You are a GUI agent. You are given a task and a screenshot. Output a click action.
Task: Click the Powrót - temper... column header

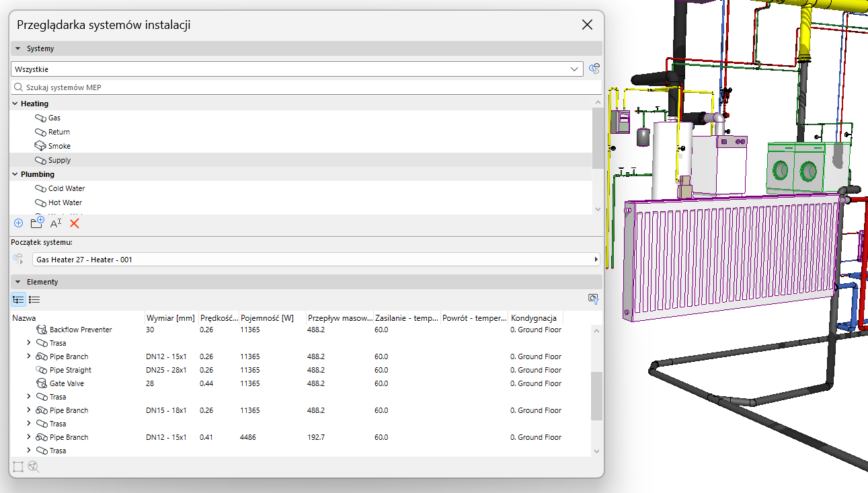point(474,317)
